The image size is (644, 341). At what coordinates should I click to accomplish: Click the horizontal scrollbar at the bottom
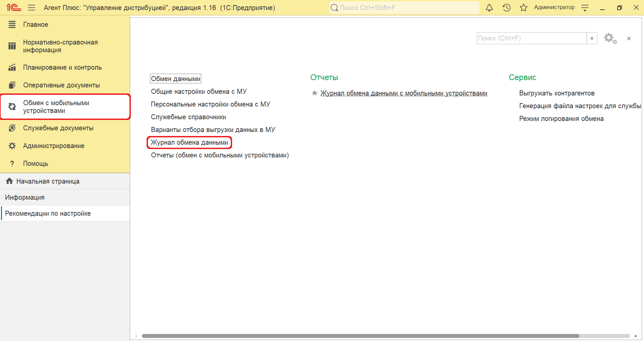click(x=360, y=336)
